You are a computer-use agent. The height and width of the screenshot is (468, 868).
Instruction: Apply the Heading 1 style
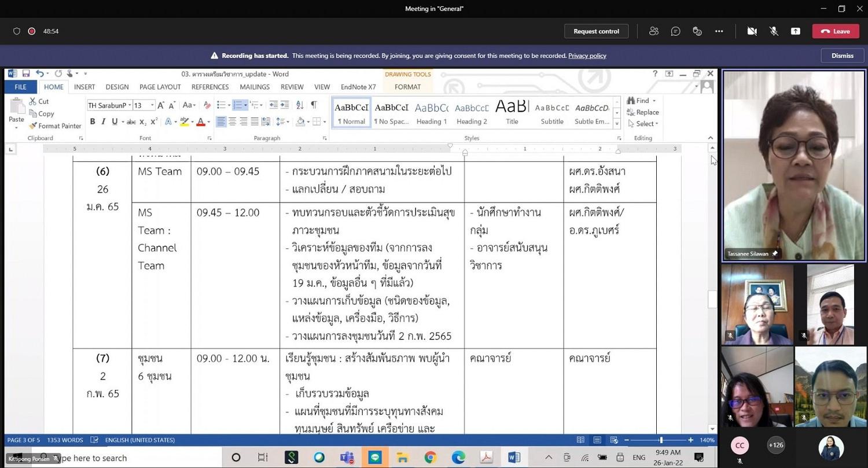432,113
